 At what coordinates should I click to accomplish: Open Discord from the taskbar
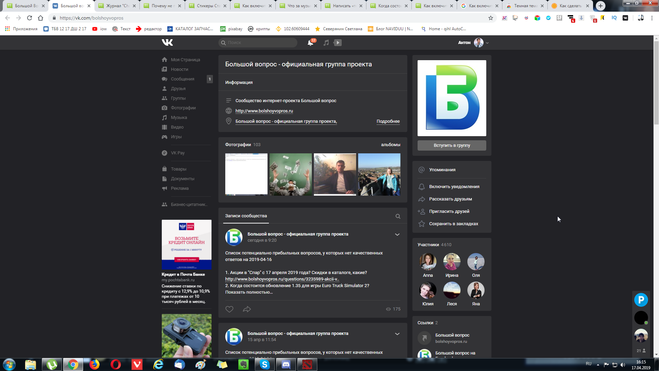[286, 364]
